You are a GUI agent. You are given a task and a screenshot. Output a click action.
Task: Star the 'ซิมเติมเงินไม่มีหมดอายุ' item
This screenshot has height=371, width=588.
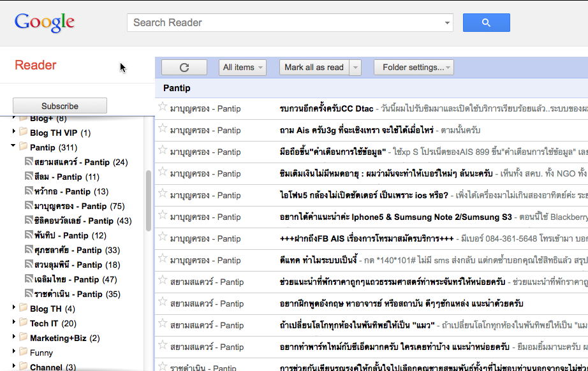click(163, 172)
